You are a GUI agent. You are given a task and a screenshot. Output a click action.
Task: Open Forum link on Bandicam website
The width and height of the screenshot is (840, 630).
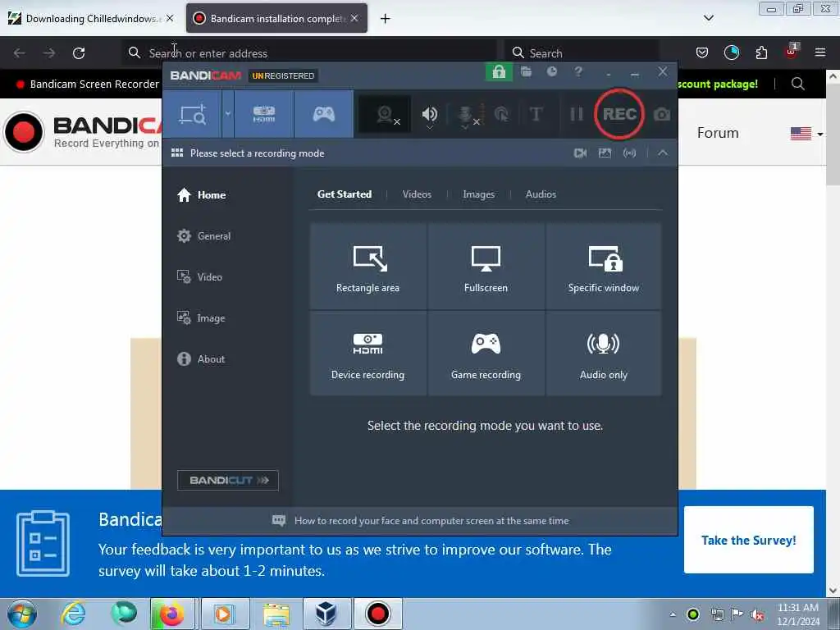point(718,133)
